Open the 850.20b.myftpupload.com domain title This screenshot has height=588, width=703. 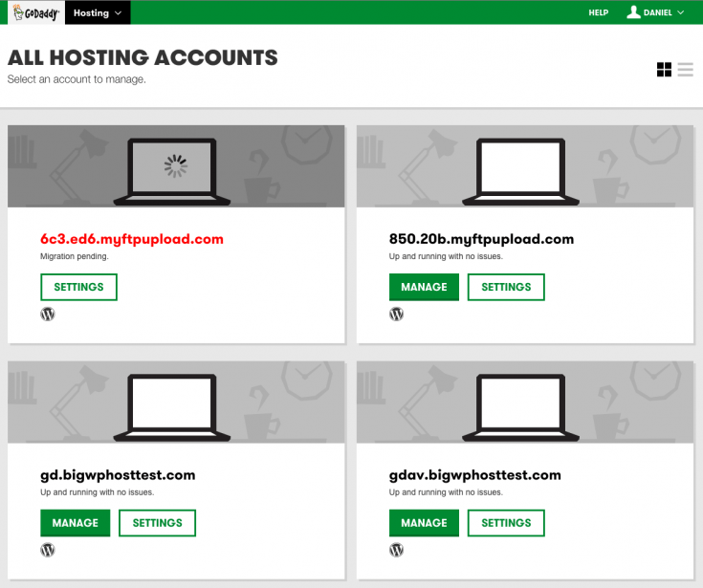tap(481, 239)
